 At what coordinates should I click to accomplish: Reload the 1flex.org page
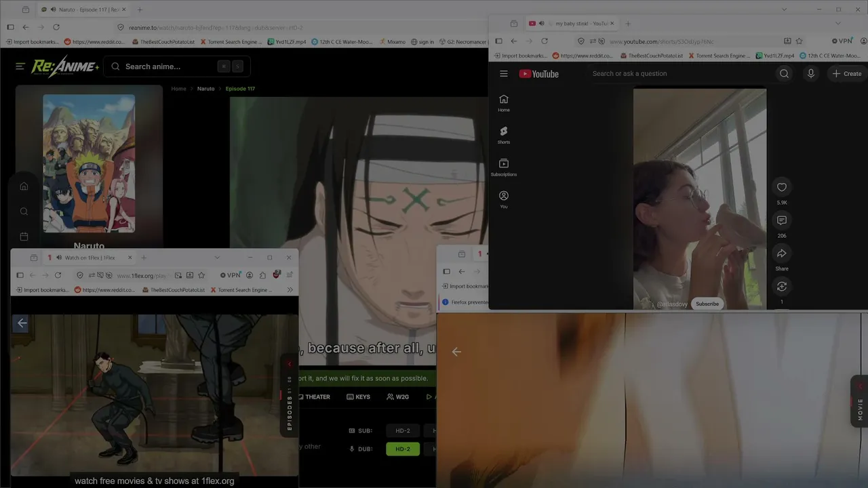(58, 275)
